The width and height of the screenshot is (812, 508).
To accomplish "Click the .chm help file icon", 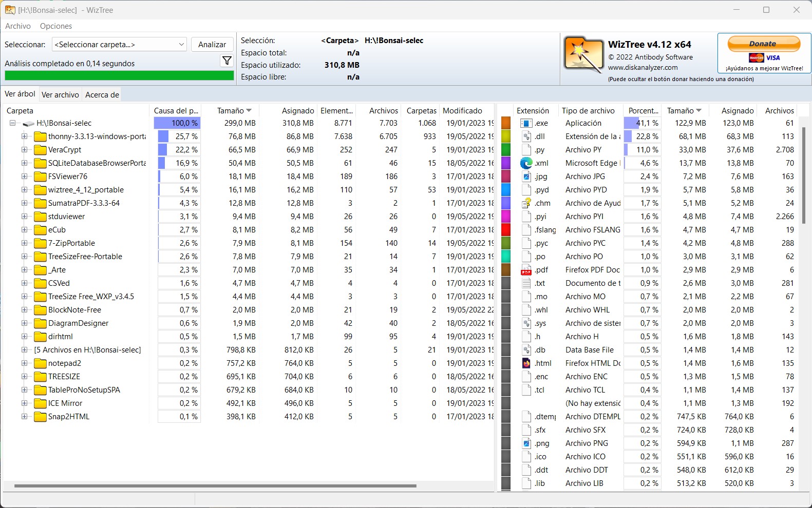I will tap(526, 203).
